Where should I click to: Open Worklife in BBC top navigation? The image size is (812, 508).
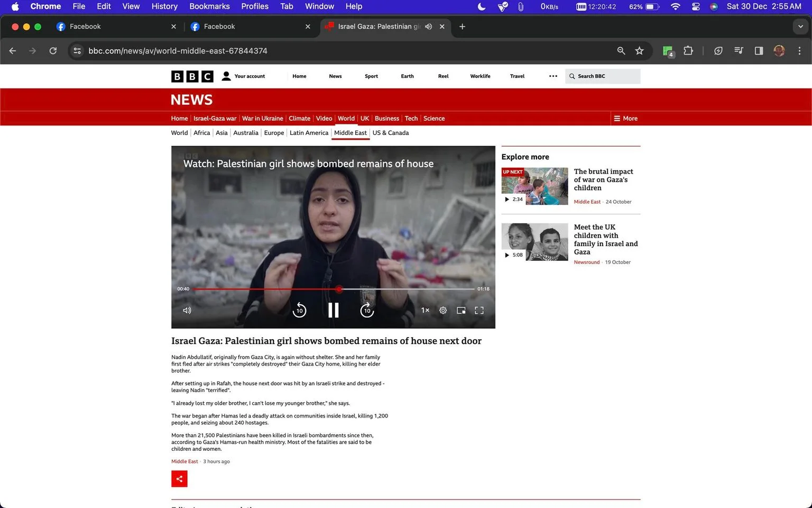click(x=480, y=76)
